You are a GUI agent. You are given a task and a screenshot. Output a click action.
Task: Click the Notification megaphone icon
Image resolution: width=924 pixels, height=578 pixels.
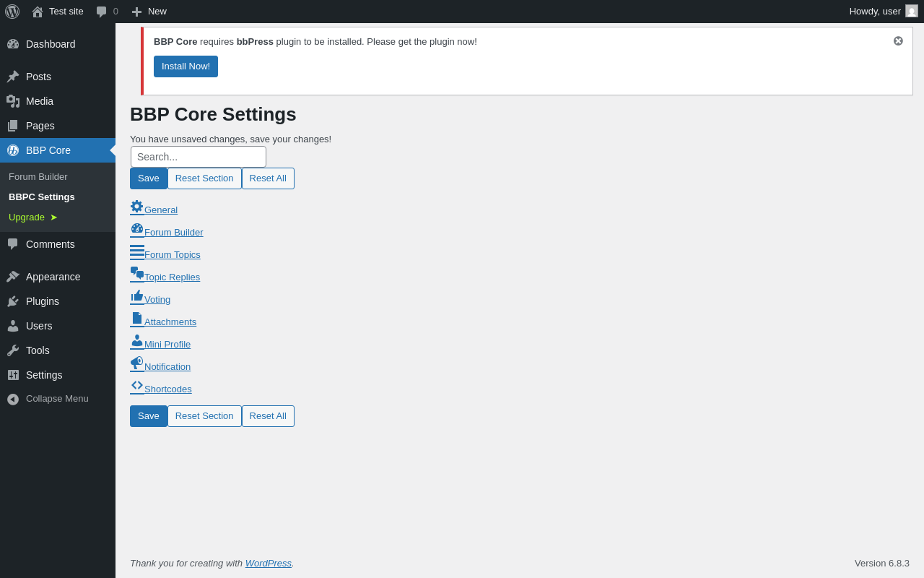pyautogui.click(x=136, y=363)
